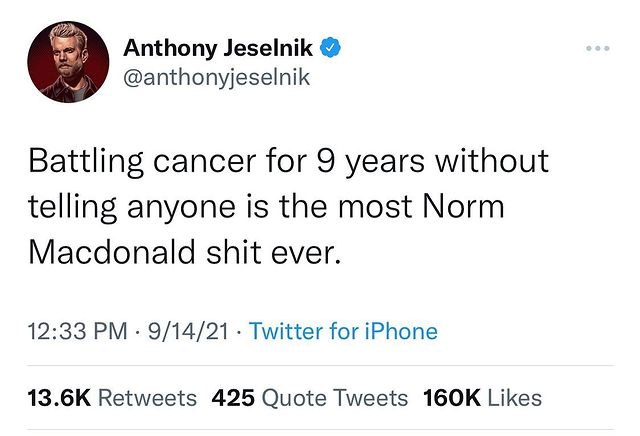The image size is (640, 436).
Task: Open the Twitter for iPhone source link
Action: coord(343,331)
